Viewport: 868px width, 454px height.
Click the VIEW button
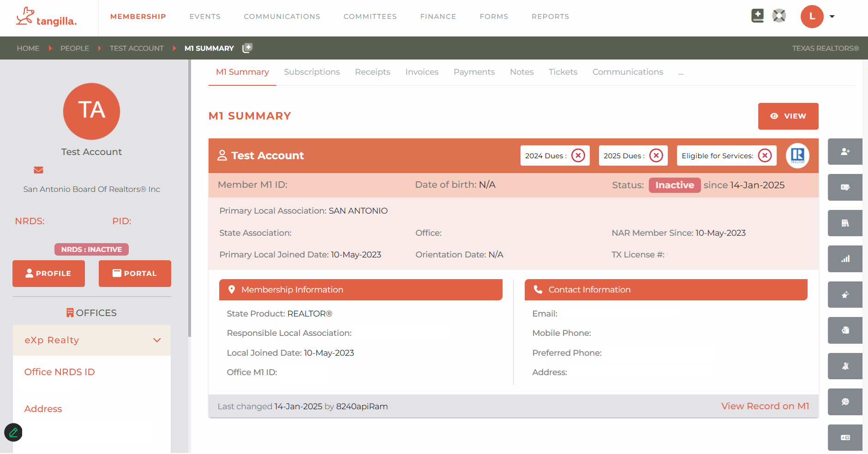coord(788,116)
